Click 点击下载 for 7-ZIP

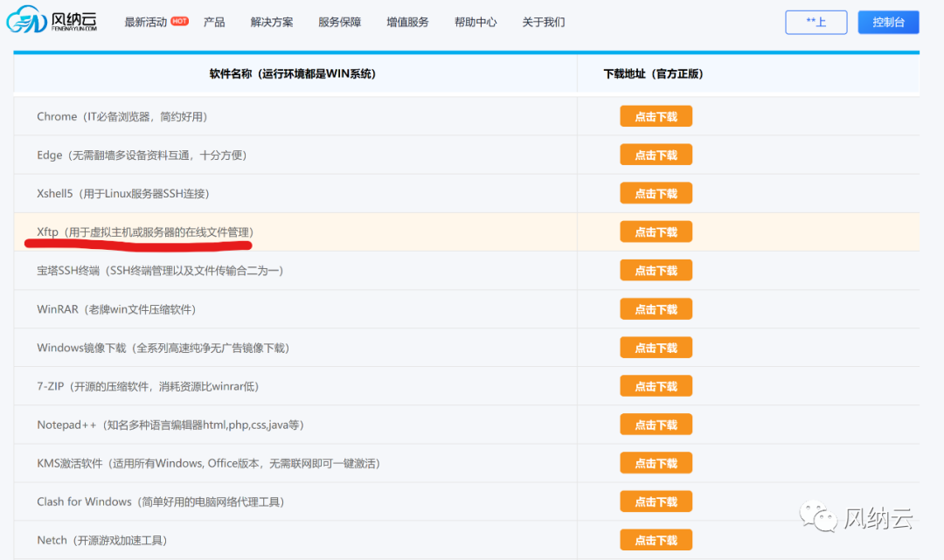[656, 386]
